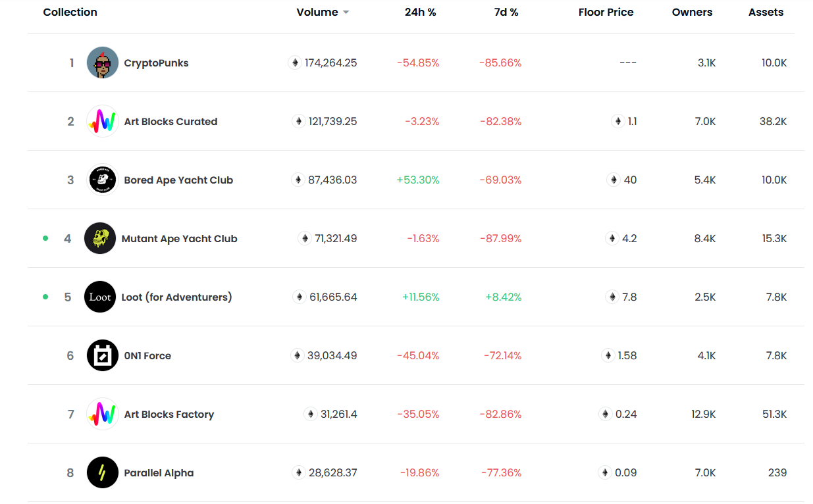The height and width of the screenshot is (504, 813).
Task: Click the Bored Ape Yacht Club logo
Action: coord(103,180)
